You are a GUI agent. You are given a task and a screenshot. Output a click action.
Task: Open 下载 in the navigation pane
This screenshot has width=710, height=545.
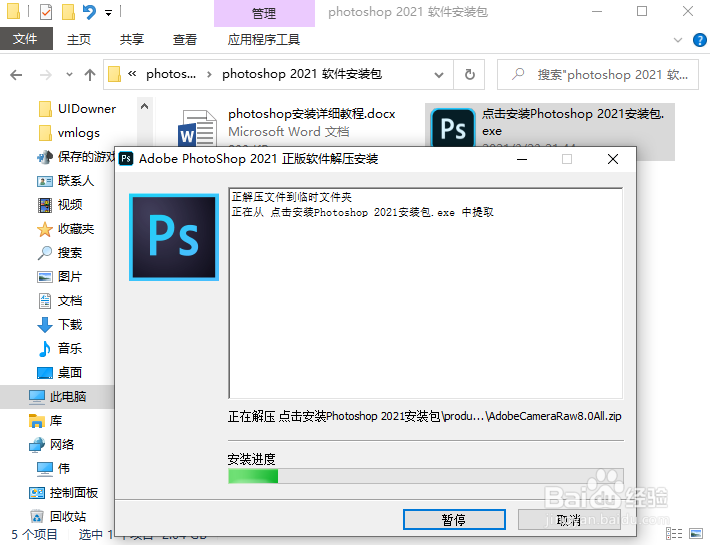tap(60, 325)
